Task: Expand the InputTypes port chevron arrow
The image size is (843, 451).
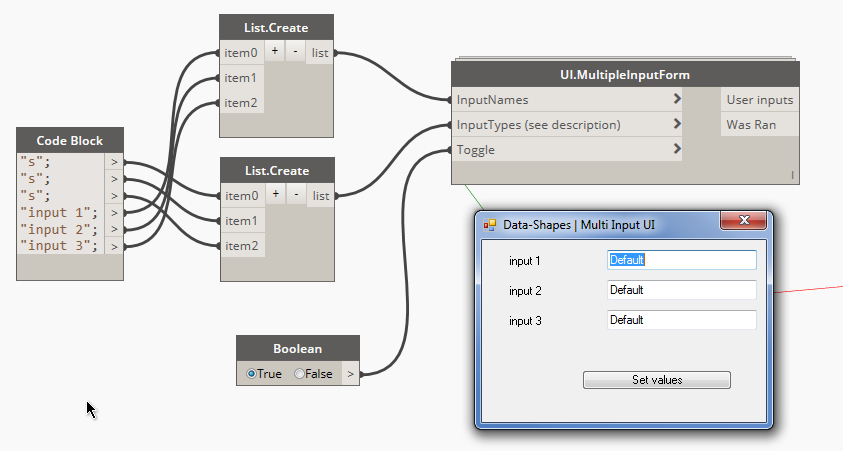Action: pos(677,124)
